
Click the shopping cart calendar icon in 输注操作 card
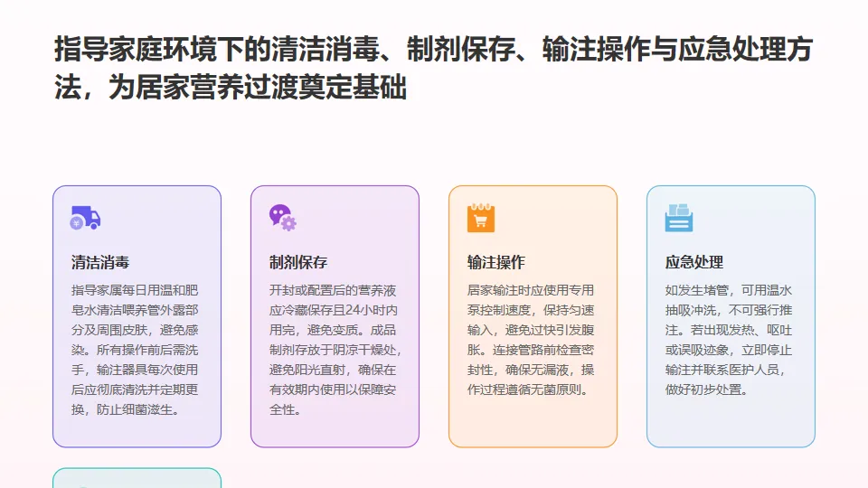tap(480, 218)
